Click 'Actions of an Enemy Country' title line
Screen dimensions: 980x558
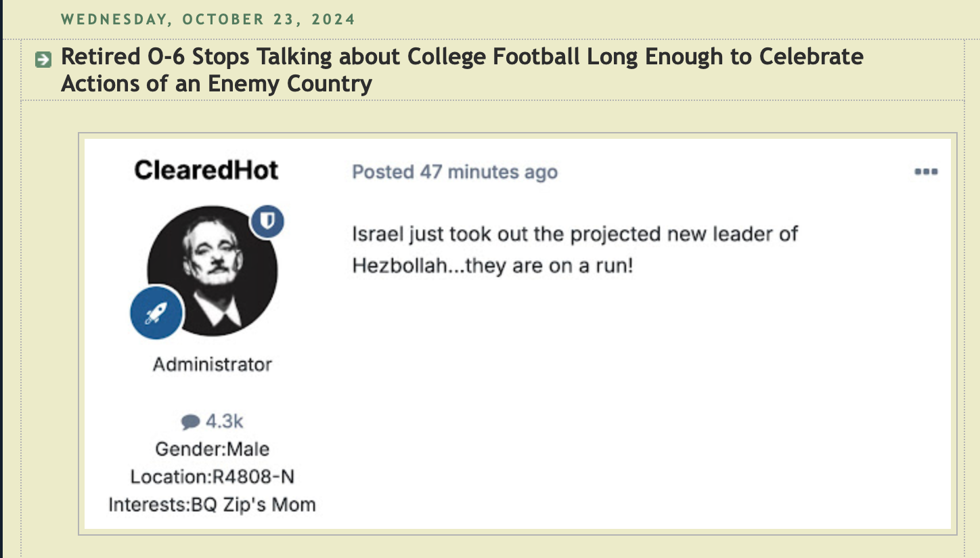click(x=217, y=84)
